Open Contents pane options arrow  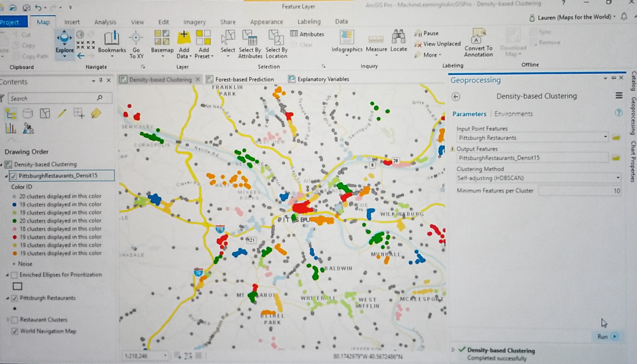(93, 81)
